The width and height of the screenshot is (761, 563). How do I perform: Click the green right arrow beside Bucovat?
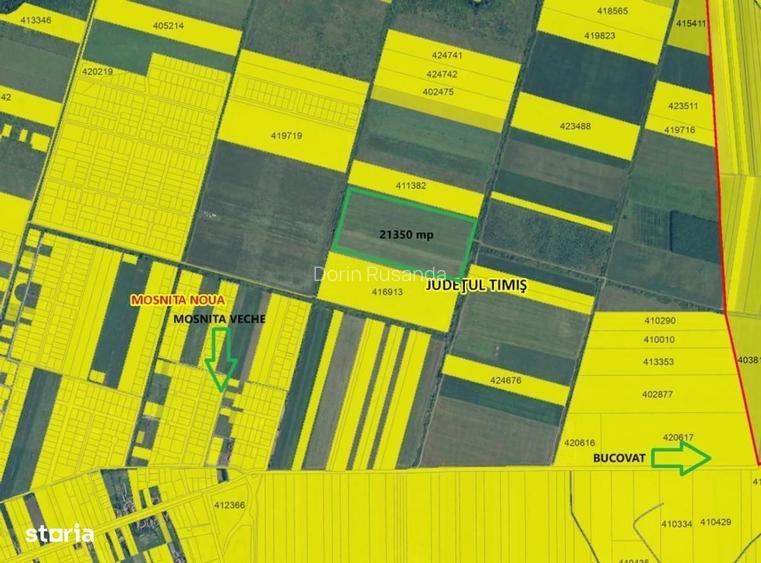(680, 458)
